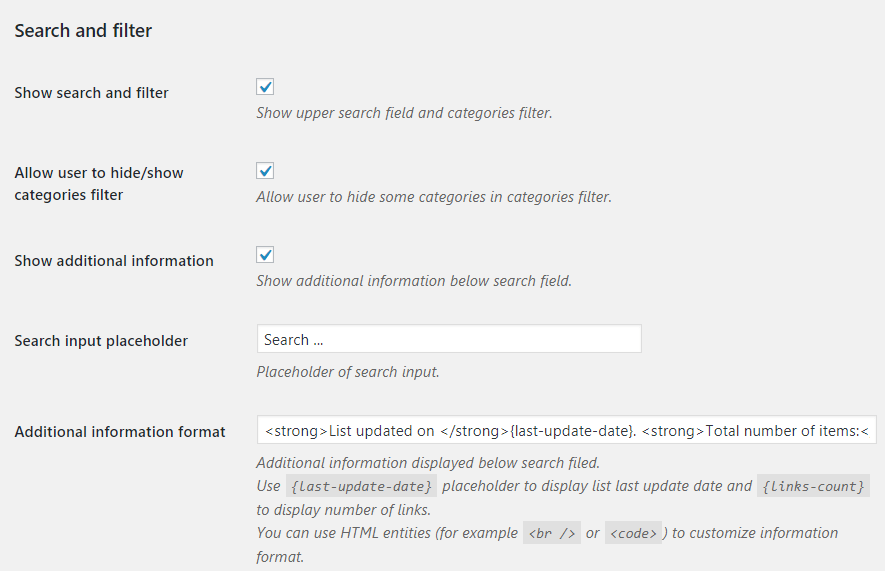Click description "Show upper search field and categories filter"
885x571 pixels.
(x=404, y=113)
